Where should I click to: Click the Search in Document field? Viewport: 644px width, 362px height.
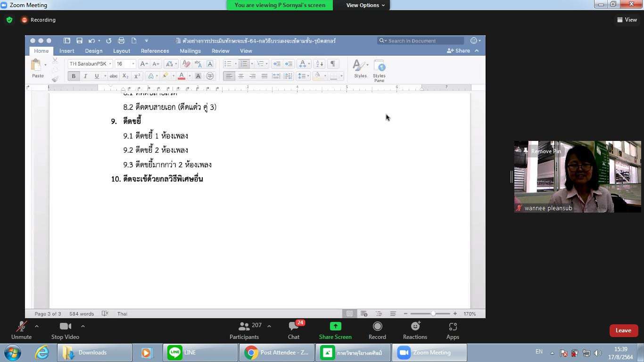point(424,41)
